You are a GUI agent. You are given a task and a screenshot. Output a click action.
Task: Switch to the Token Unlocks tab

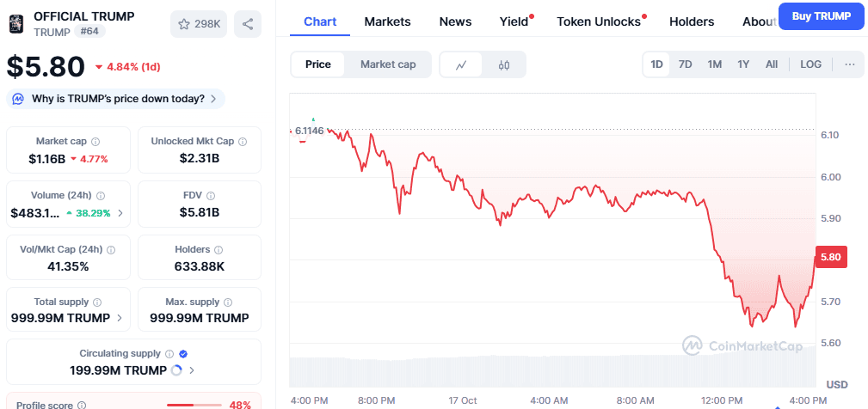click(x=599, y=21)
